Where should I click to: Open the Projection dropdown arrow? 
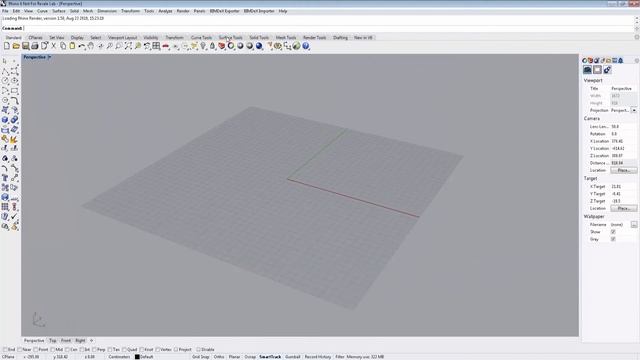pyautogui.click(x=634, y=110)
